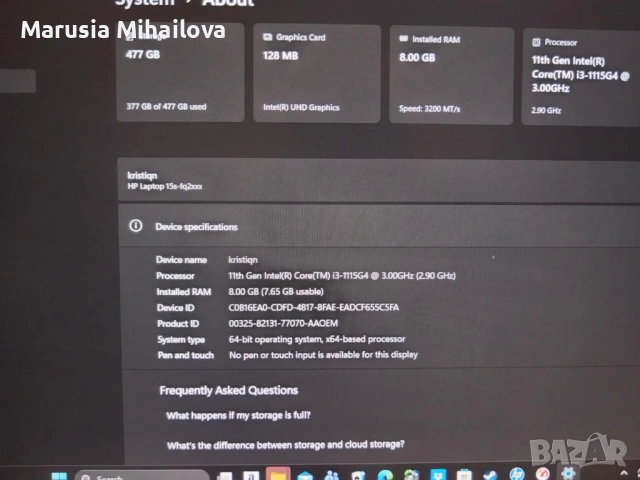
Task: Select the System type 64-bit value
Action: point(317,339)
